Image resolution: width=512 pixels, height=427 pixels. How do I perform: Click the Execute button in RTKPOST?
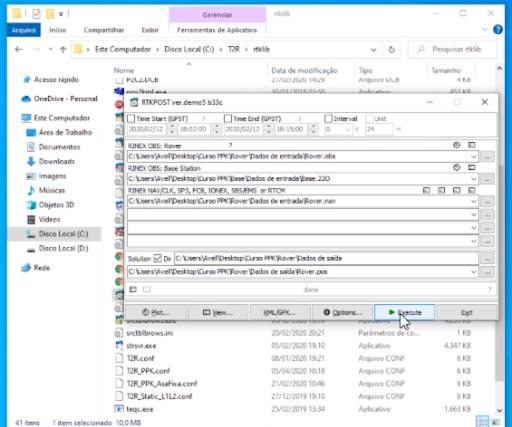[405, 312]
